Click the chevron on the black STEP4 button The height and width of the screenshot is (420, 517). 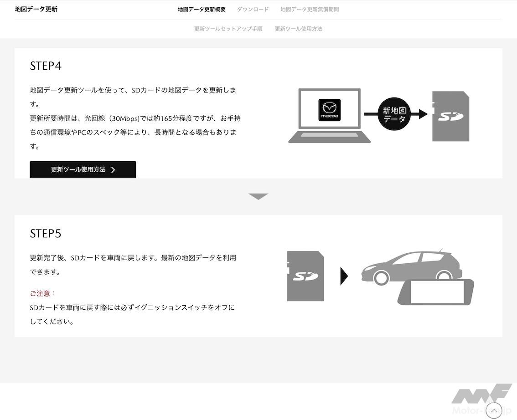point(114,170)
